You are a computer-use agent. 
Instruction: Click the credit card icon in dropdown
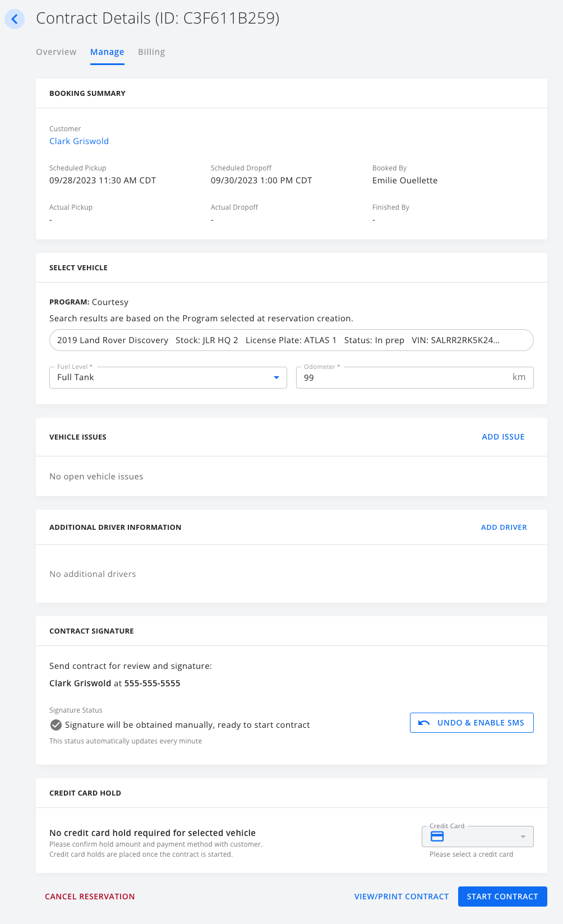click(x=437, y=837)
